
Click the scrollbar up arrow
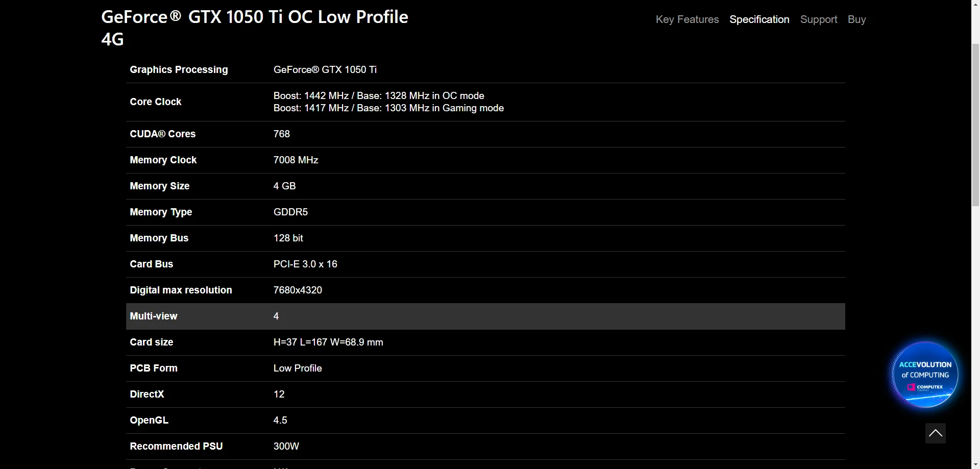pos(975,4)
